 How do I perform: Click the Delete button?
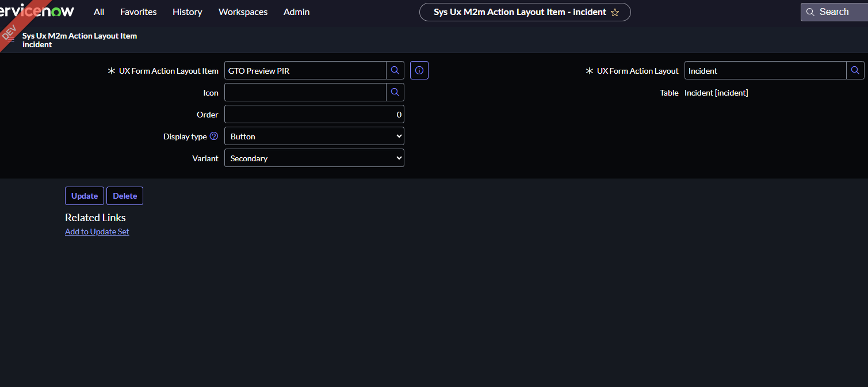tap(125, 196)
